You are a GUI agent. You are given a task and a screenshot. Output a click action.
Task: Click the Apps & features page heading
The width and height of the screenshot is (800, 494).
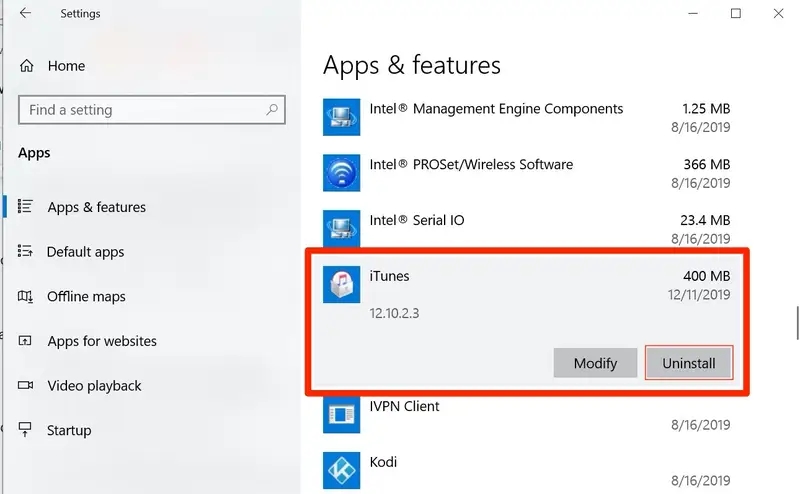pyautogui.click(x=412, y=65)
